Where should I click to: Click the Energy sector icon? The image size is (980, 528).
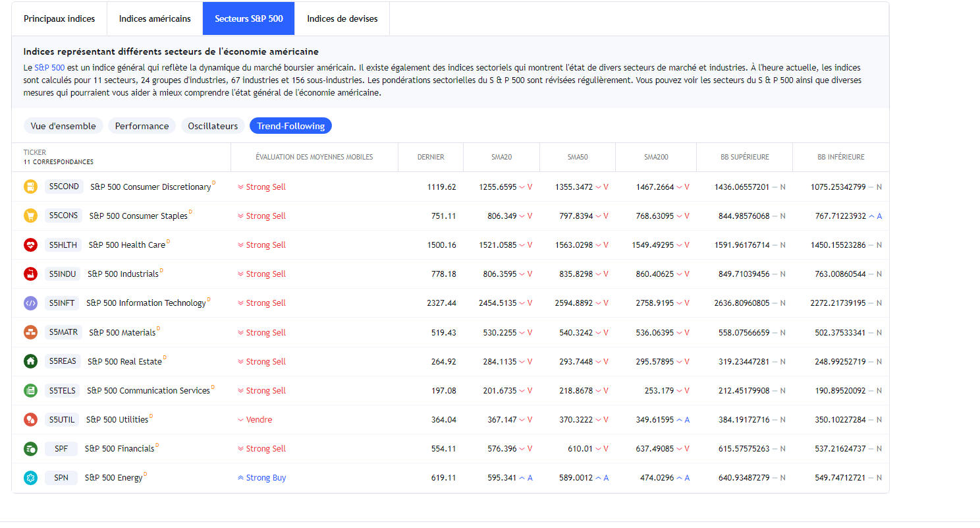click(x=30, y=478)
